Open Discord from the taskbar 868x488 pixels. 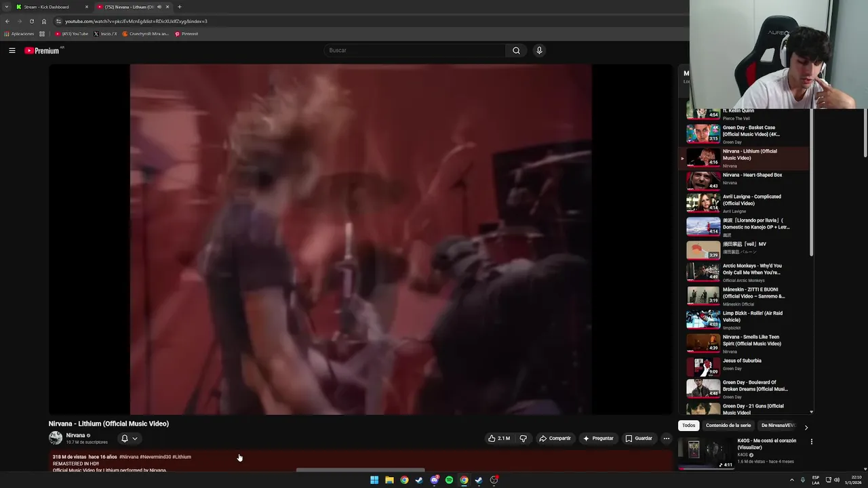[x=434, y=480]
